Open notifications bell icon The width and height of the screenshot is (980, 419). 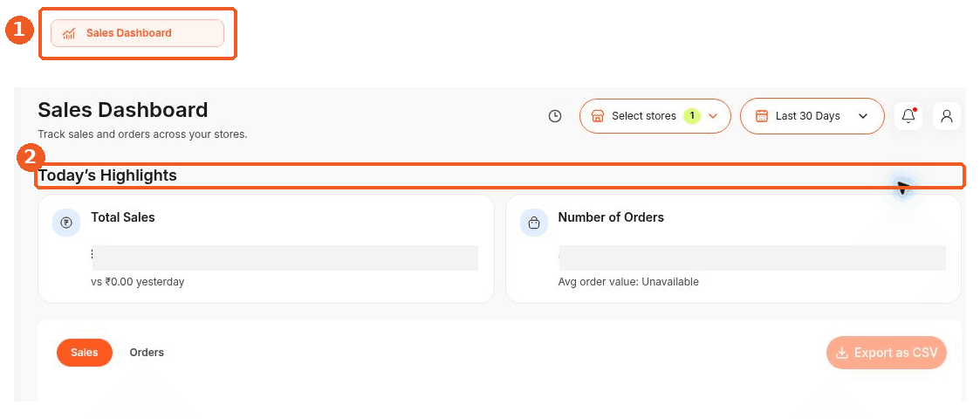(x=908, y=116)
